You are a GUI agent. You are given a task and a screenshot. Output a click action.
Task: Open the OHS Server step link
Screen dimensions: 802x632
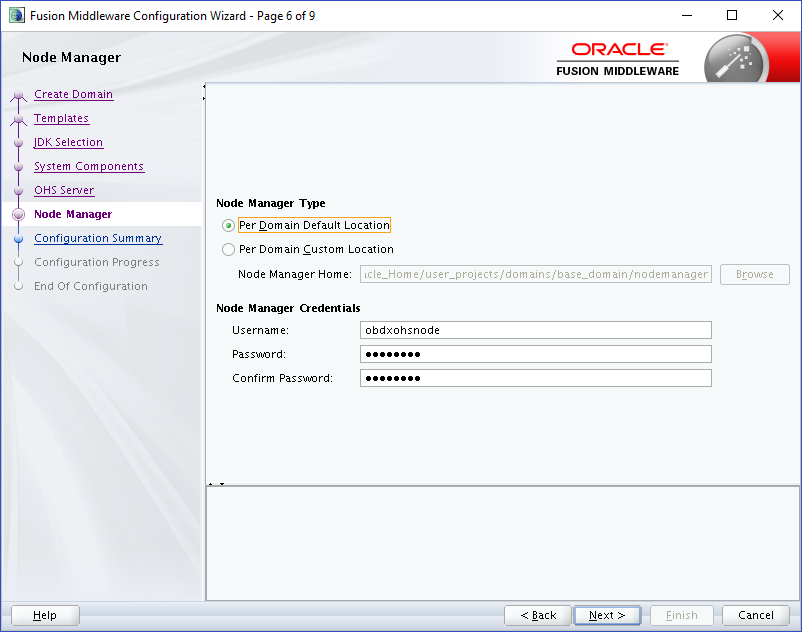(64, 191)
